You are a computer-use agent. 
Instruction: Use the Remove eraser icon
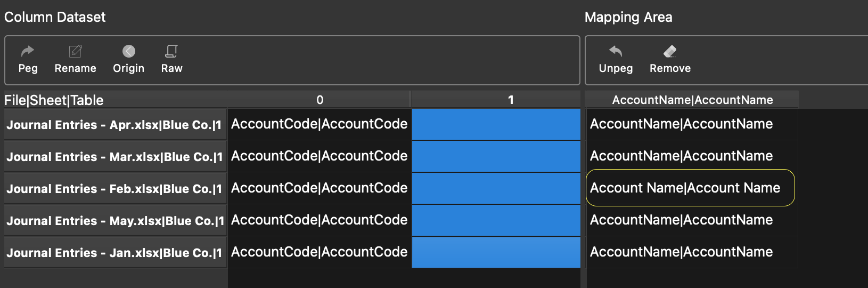[x=670, y=51]
